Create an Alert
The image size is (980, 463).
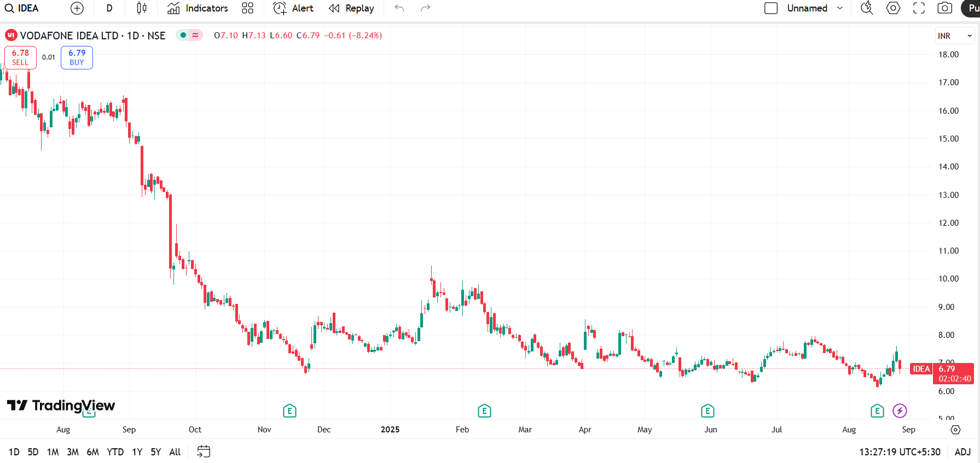click(293, 8)
